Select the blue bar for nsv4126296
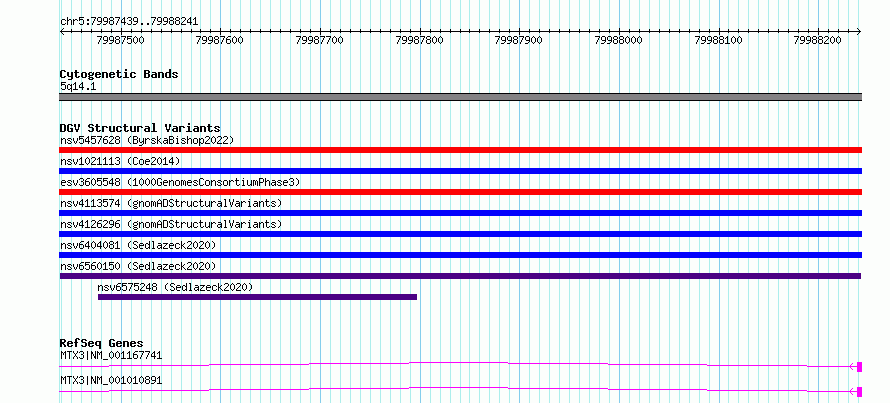This screenshot has height=403, width=890. 460,234
